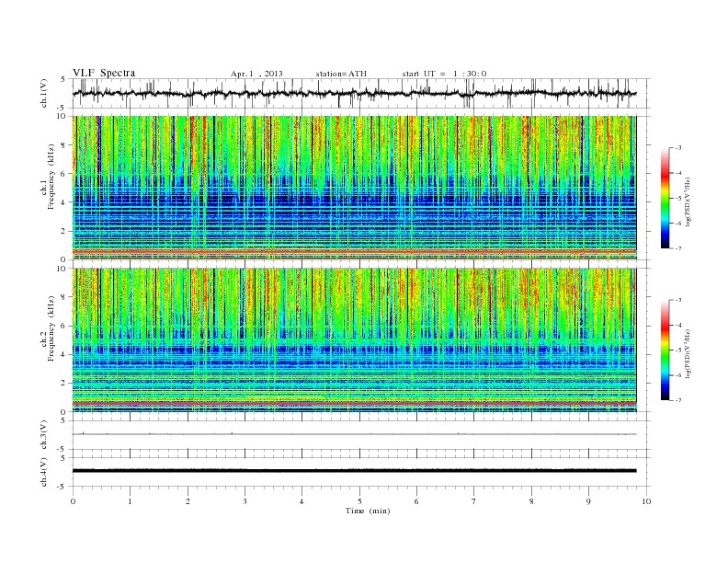Click the "-5" lower tick of ch.3(V) axis
This screenshot has width=728, height=563.
(62, 449)
